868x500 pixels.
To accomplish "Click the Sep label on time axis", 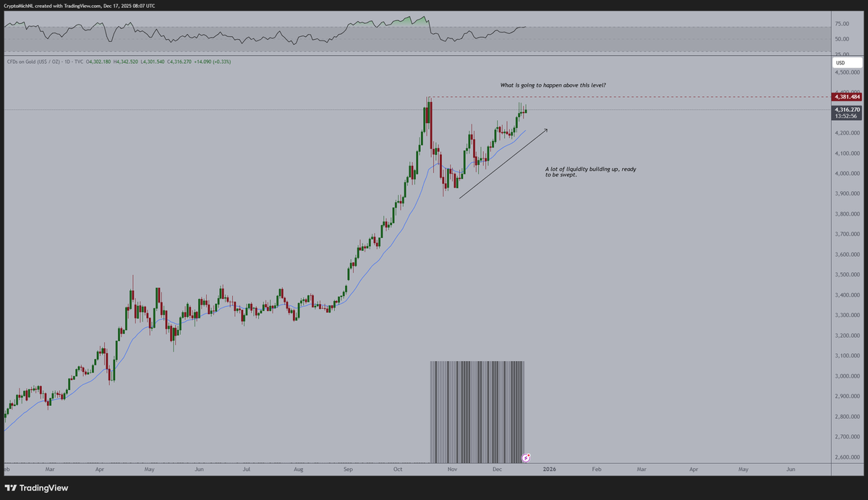I will (x=348, y=470).
